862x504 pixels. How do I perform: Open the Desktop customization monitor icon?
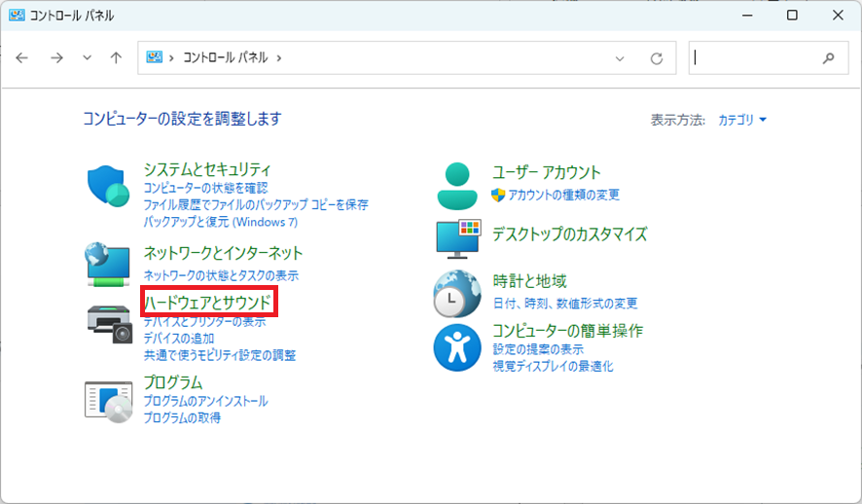(458, 238)
